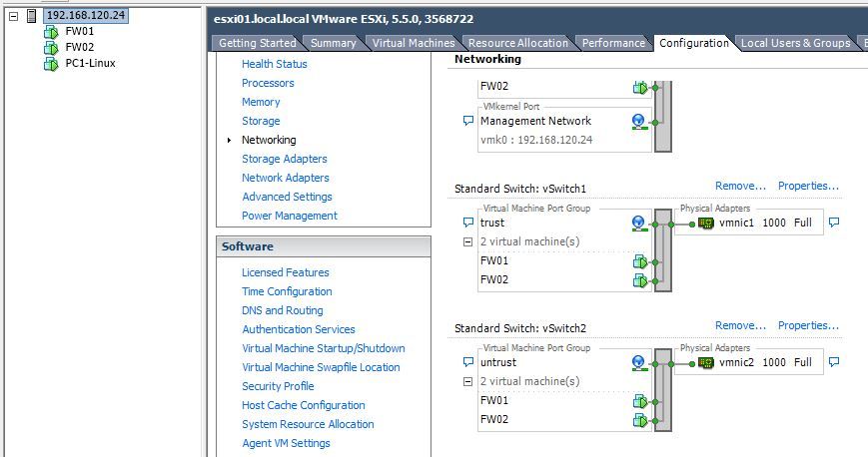868x457 pixels.
Task: Click the trust port group network icon
Action: coord(638,223)
